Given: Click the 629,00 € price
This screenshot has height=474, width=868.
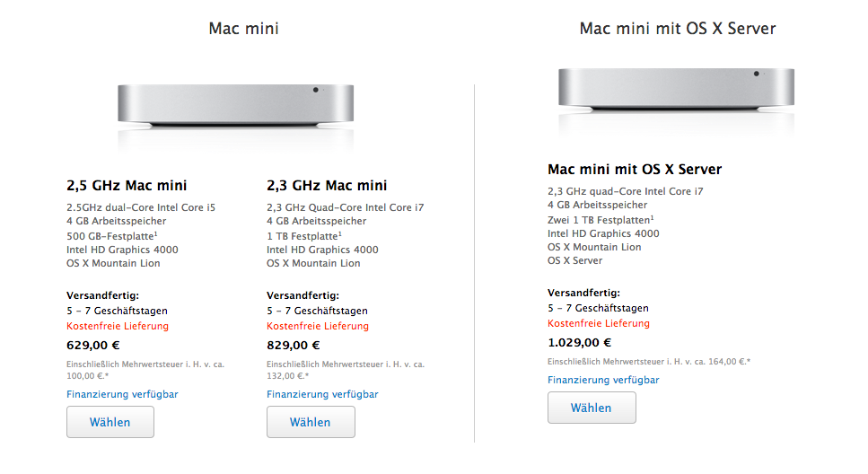Looking at the screenshot, I should tap(93, 344).
